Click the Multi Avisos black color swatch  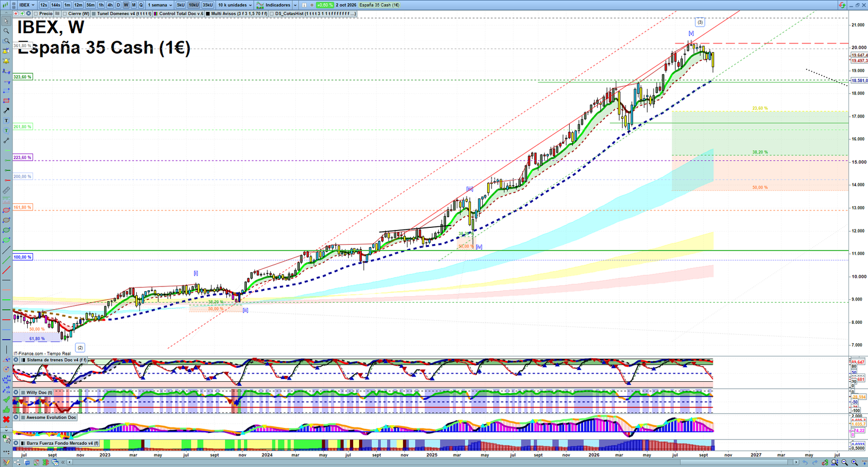[x=208, y=14]
